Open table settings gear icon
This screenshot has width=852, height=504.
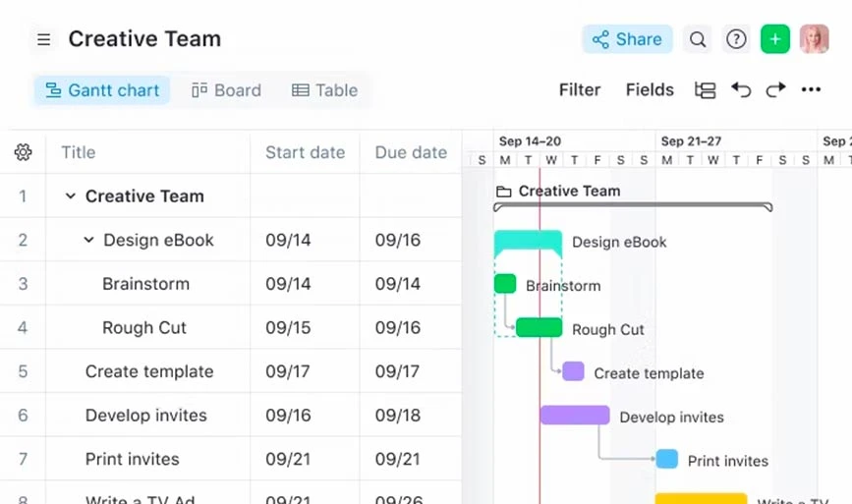point(24,152)
